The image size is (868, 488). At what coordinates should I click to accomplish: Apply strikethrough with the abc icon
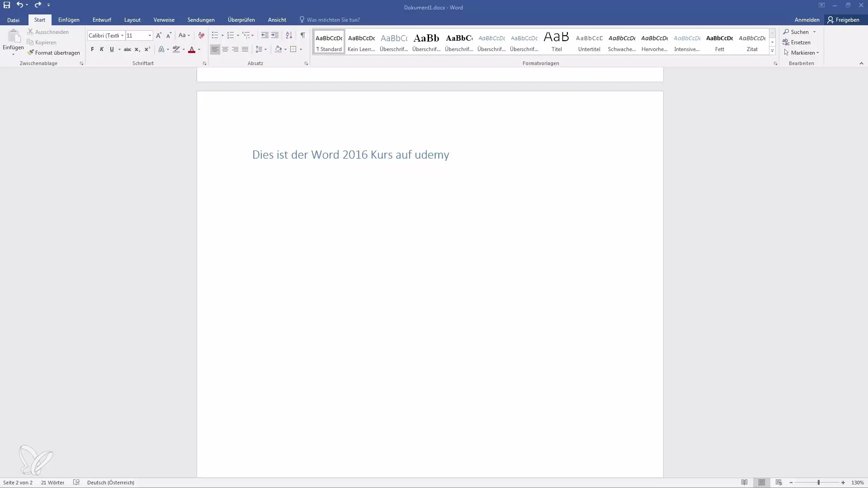coord(127,50)
